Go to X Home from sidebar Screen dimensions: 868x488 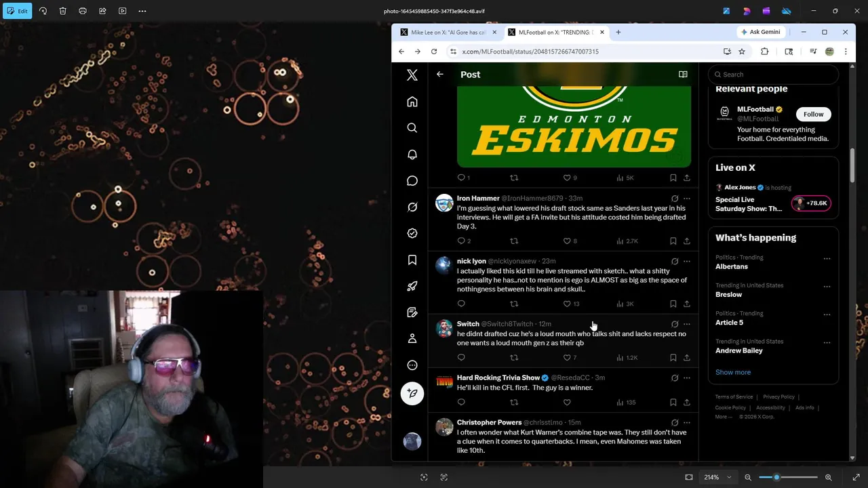[412, 102]
